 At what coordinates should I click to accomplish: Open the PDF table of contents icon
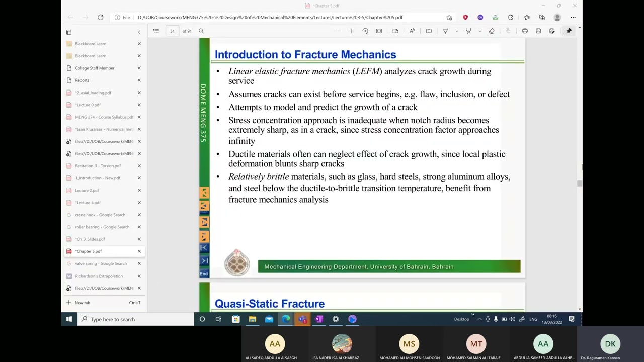[x=156, y=31]
